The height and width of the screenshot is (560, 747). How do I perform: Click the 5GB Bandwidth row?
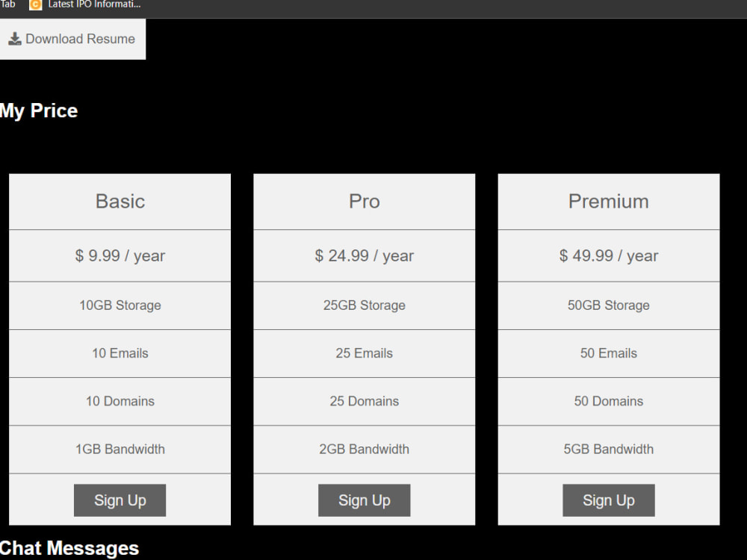[x=609, y=449]
